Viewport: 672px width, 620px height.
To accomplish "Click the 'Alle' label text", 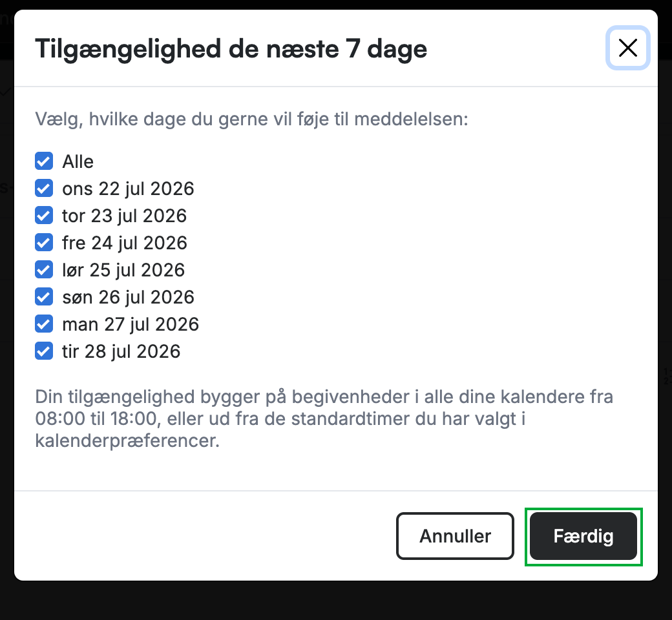I will (x=78, y=161).
